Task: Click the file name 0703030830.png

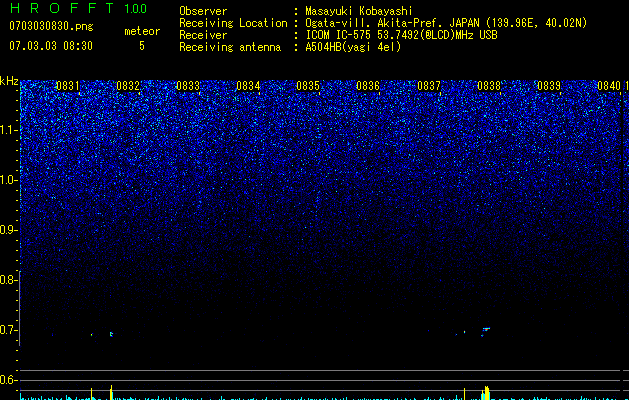Action: coord(51,27)
